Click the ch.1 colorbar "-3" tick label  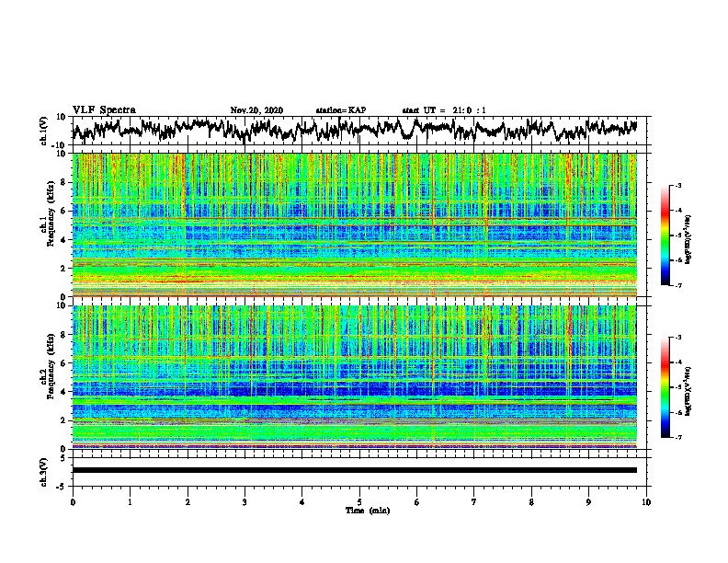tap(678, 186)
